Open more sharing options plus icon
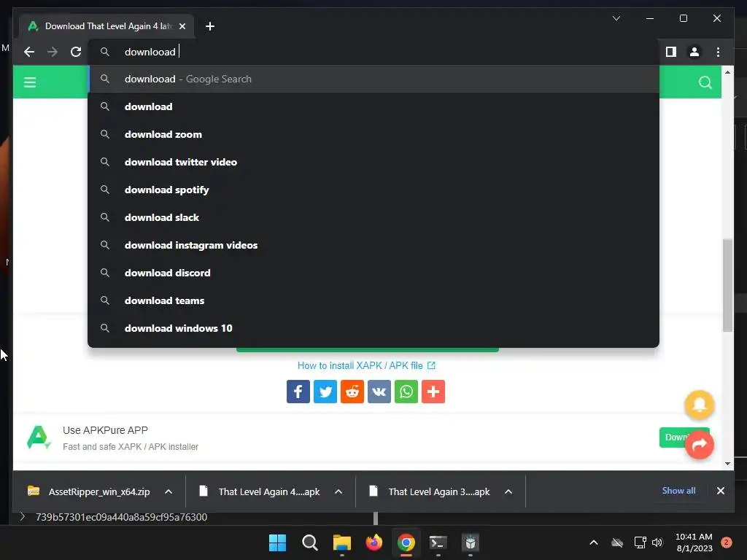Viewport: 747px width, 560px height. (x=433, y=392)
